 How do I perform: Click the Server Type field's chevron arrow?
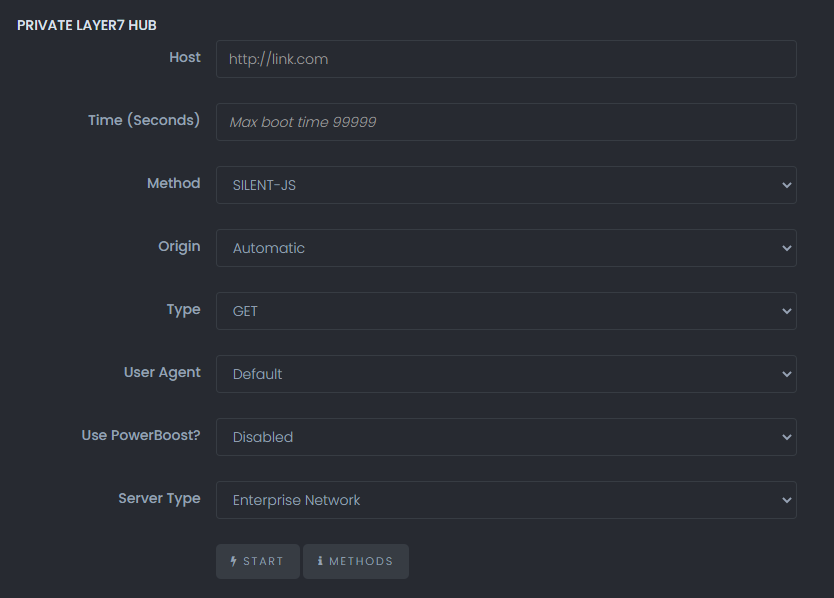(x=786, y=500)
